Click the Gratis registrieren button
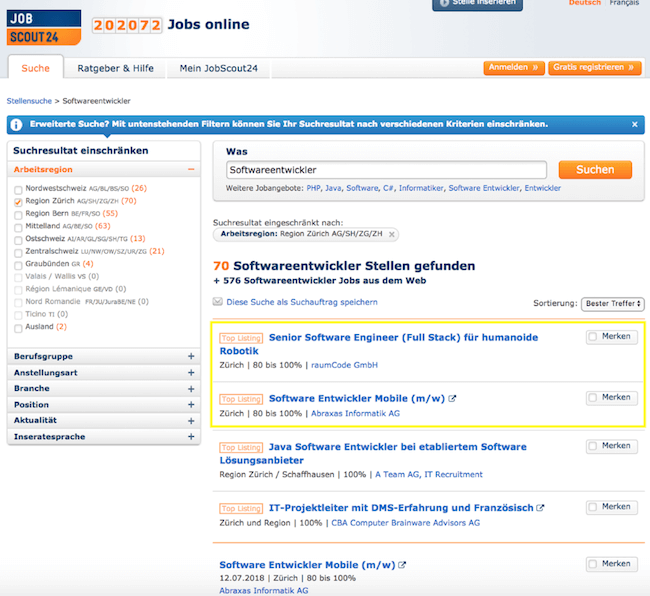The height and width of the screenshot is (596, 650). point(594,68)
